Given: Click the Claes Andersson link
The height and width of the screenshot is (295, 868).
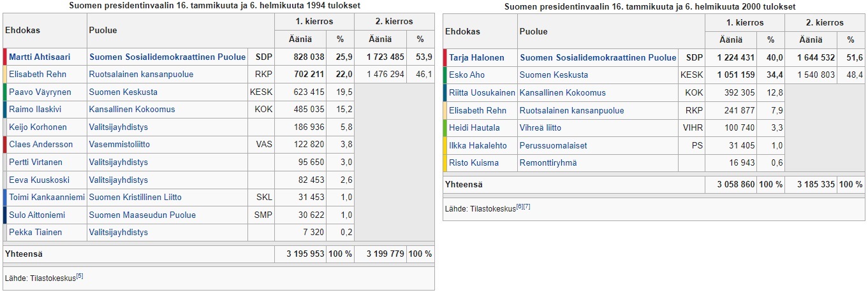Looking at the screenshot, I should click(x=41, y=145).
